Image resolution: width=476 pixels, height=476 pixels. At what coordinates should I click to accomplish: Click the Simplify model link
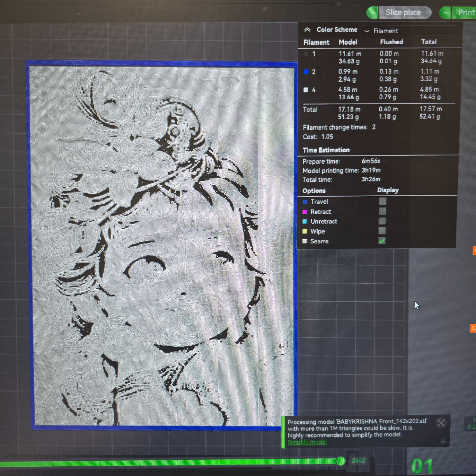tap(307, 442)
